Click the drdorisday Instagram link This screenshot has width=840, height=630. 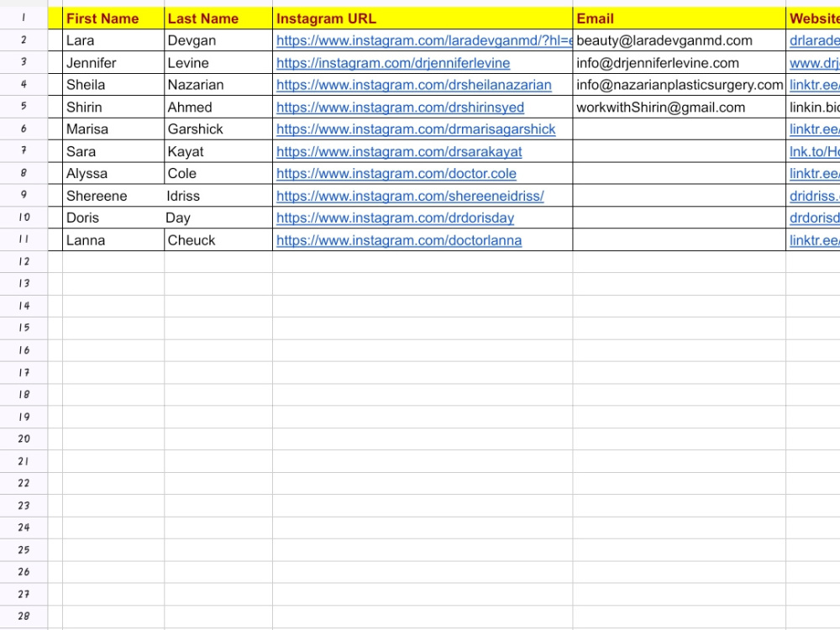(396, 218)
